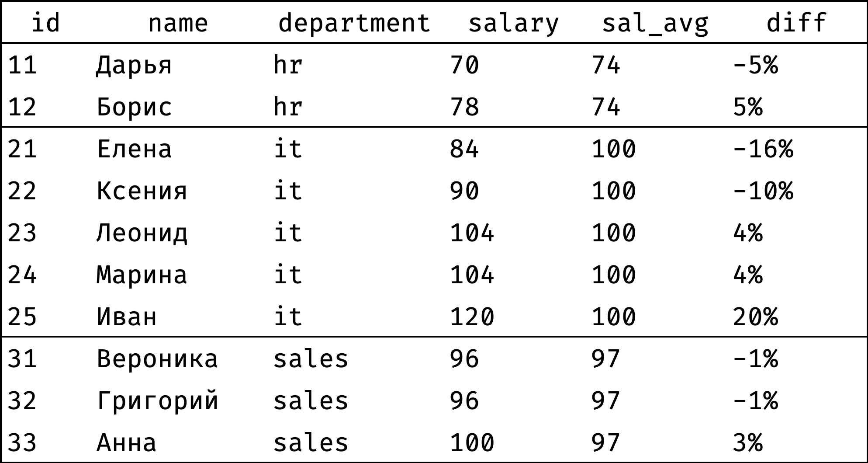Click Иван in the name column
The image size is (868, 463).
(x=127, y=317)
